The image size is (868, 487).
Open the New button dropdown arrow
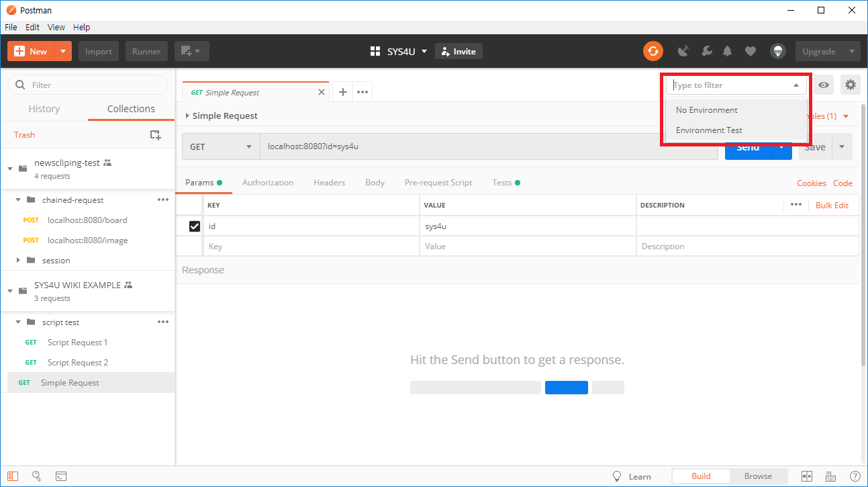63,51
